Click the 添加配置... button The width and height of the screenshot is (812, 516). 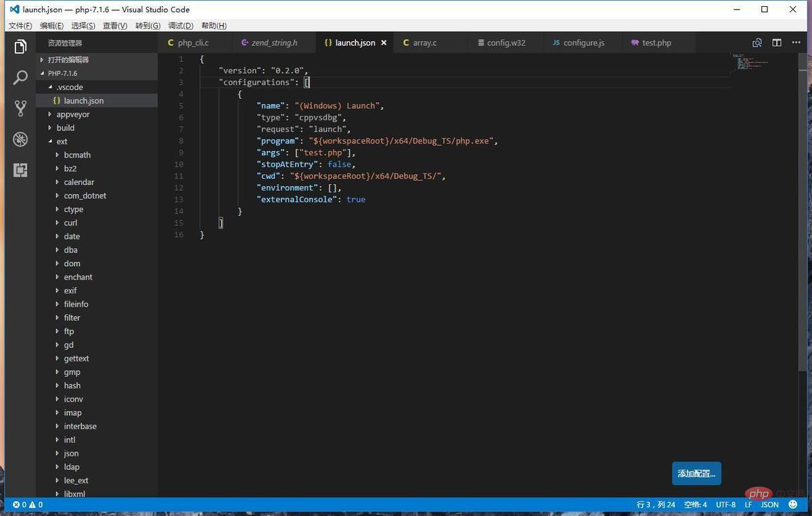(696, 473)
